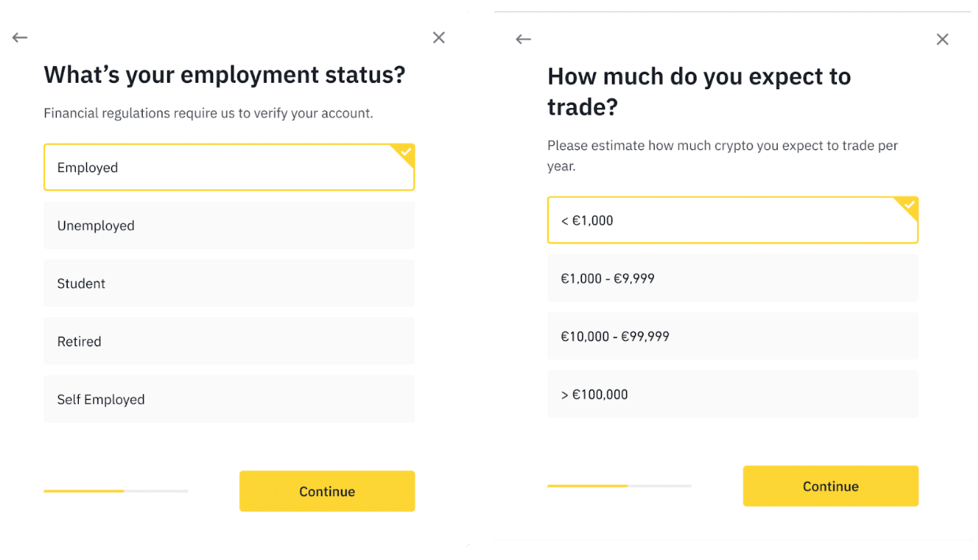Viewport: 978px width, 560px height.
Task: Go back from the trade estimate screen
Action: (x=524, y=39)
